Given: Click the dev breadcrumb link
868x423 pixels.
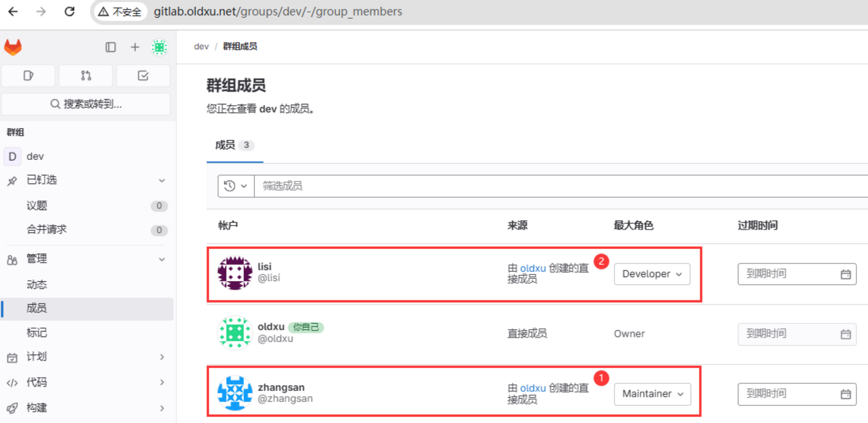Looking at the screenshot, I should click(x=201, y=46).
